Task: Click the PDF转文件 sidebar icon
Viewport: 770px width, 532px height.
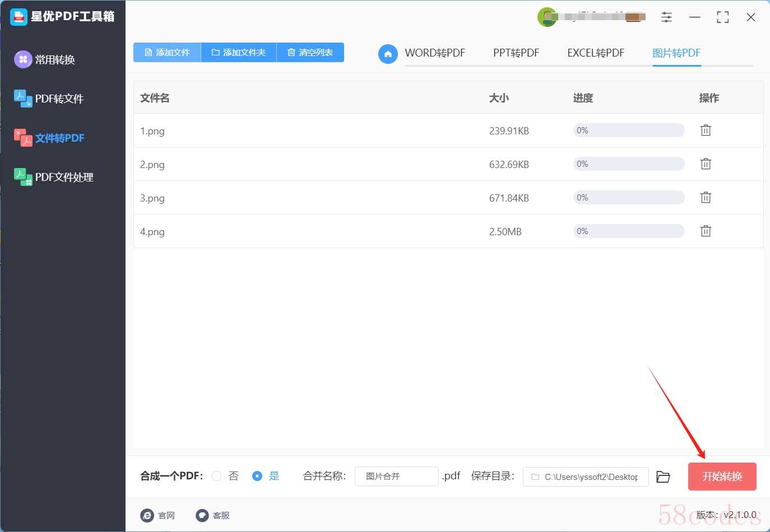Action: pyautogui.click(x=23, y=99)
